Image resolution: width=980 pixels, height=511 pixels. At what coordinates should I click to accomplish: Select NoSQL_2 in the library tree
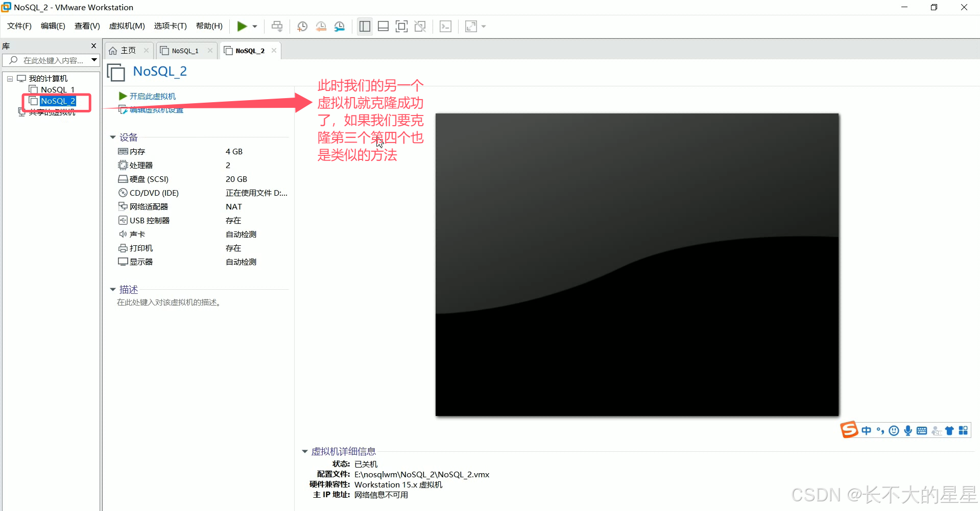click(57, 101)
